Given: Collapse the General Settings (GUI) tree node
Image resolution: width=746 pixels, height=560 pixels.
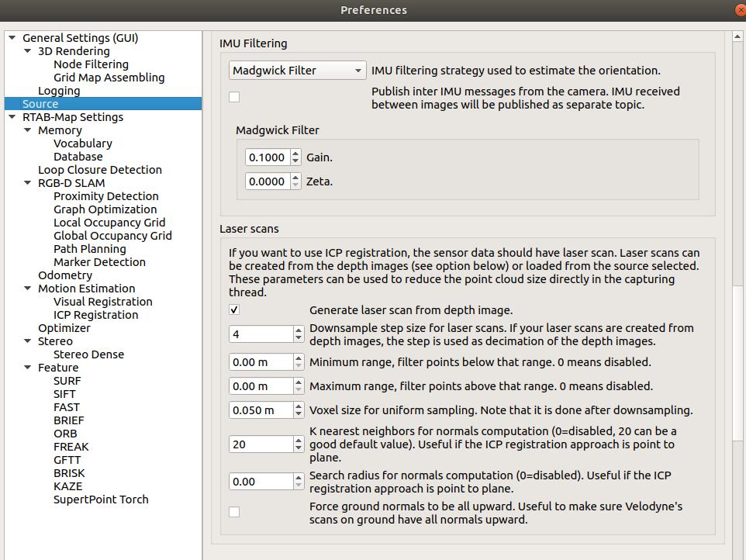Looking at the screenshot, I should [x=12, y=38].
